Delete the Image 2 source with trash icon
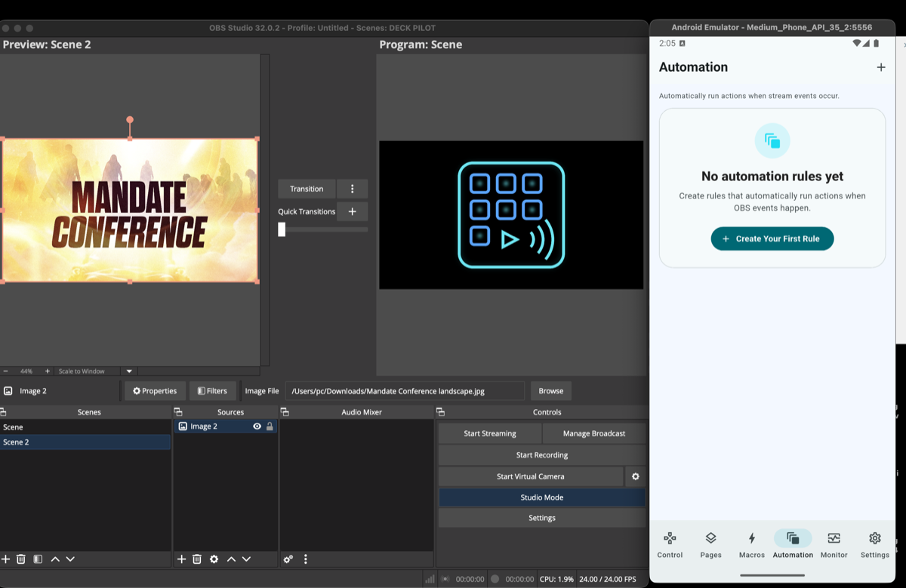 click(197, 559)
